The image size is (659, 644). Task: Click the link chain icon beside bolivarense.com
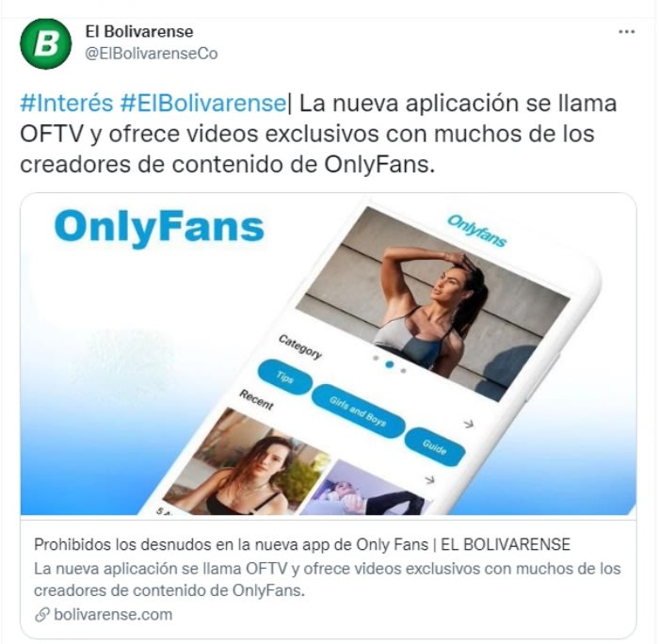pyautogui.click(x=42, y=615)
